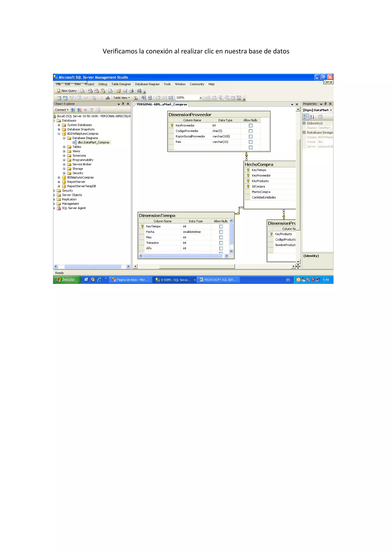
Task: Toggle Allow Nulls for KeyProveedor
Action: click(x=251, y=125)
